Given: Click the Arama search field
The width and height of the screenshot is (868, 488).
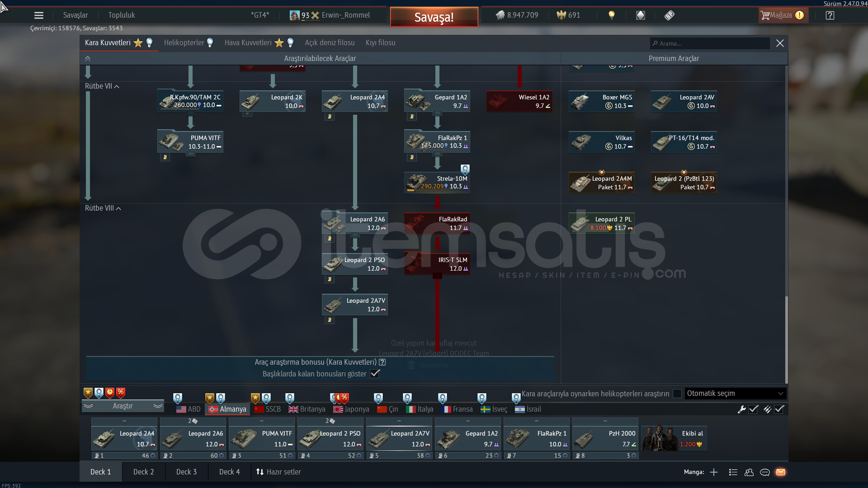Looking at the screenshot, I should point(710,43).
